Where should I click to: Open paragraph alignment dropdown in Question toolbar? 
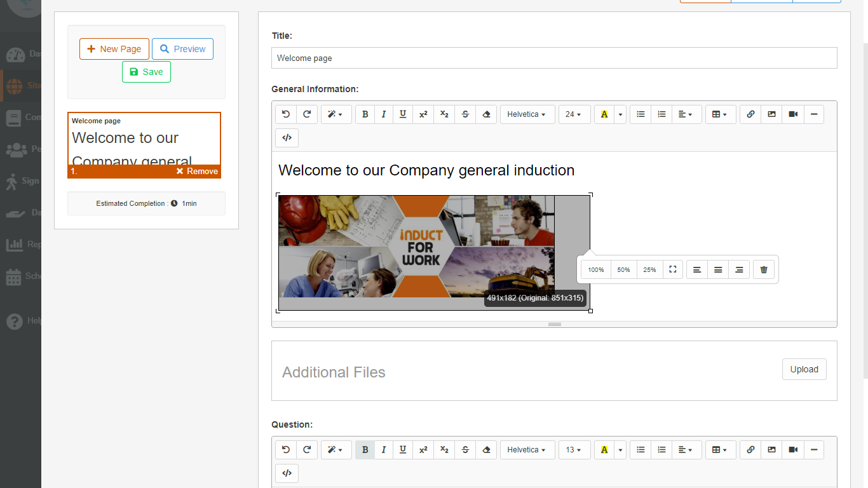pyautogui.click(x=687, y=450)
